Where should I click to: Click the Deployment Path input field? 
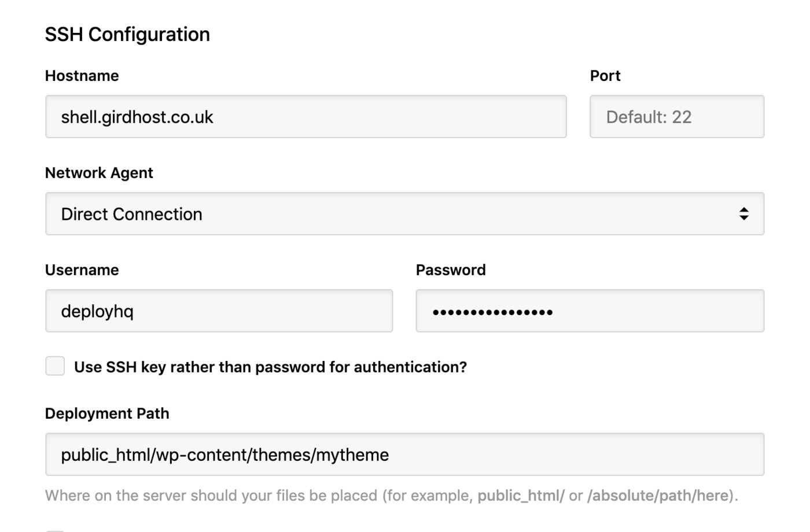[404, 455]
